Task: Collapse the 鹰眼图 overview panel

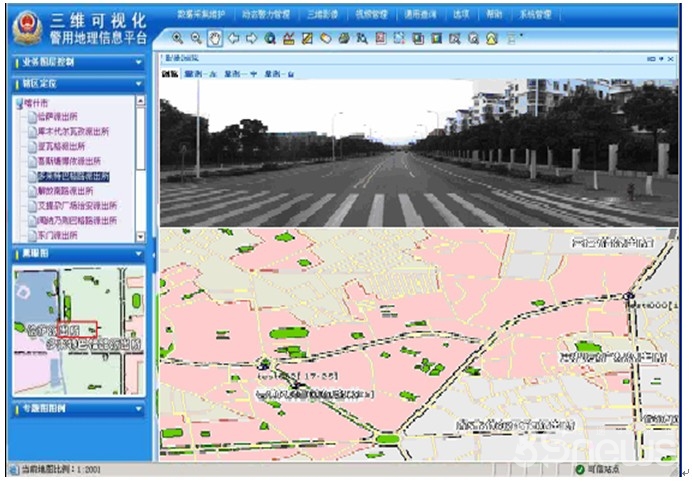Action: [140, 253]
